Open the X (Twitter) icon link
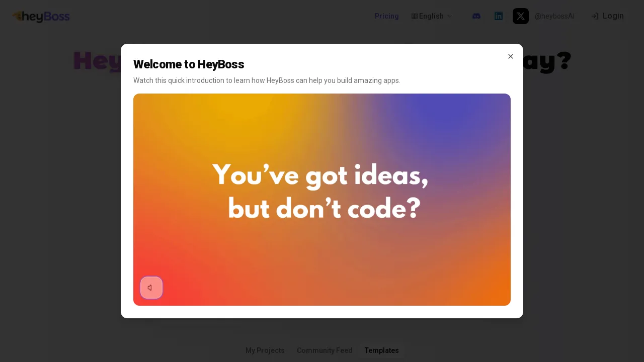The image size is (644, 362). (x=521, y=16)
